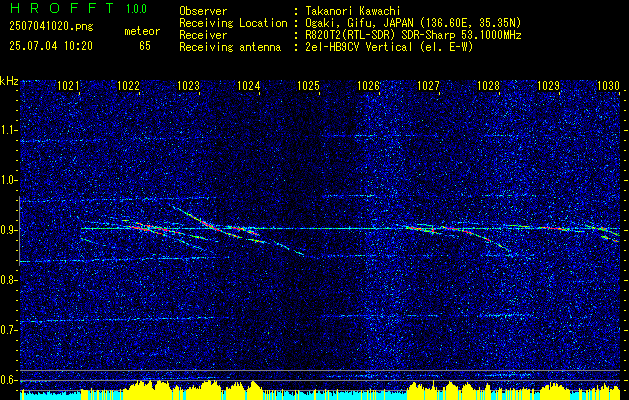This screenshot has height=400, width=629.
Task: Click version number 1.0.0
Action: [x=136, y=9]
